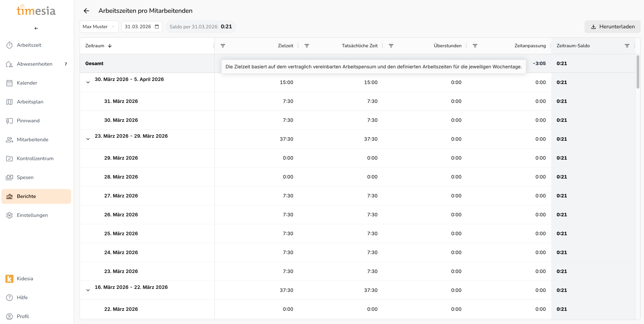Open the Max Muster employee dropdown

[99, 26]
